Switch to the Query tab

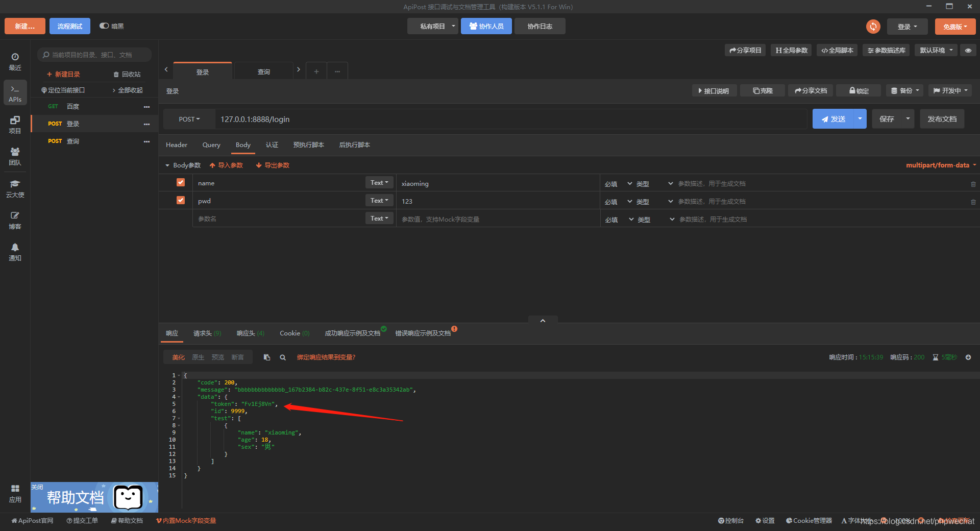click(211, 145)
